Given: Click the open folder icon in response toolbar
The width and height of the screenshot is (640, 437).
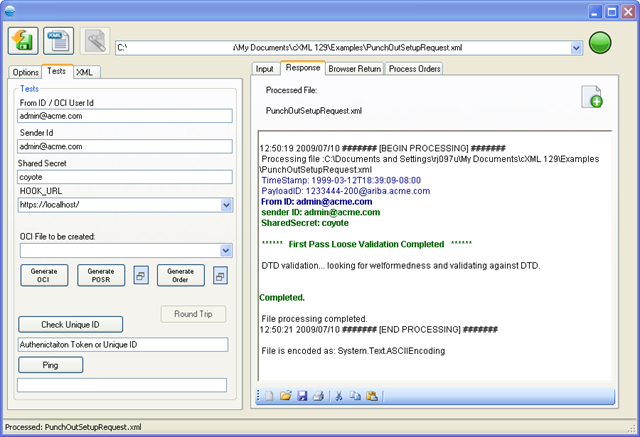Looking at the screenshot, I should 286,396.
